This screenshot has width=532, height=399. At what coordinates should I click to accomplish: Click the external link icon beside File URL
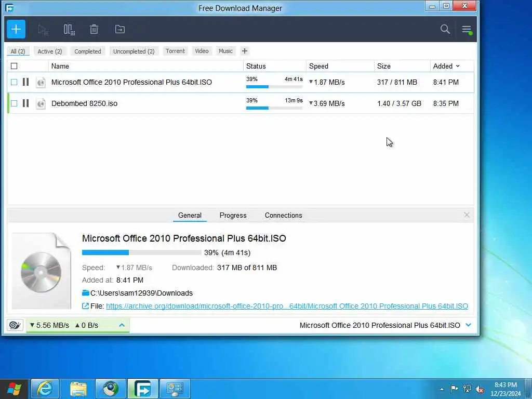86,306
